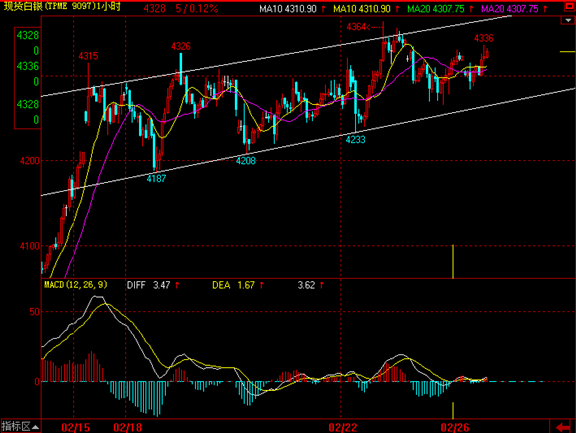576x433 pixels.
Task: Click the 3.62 MACD histogram value
Action: [306, 285]
